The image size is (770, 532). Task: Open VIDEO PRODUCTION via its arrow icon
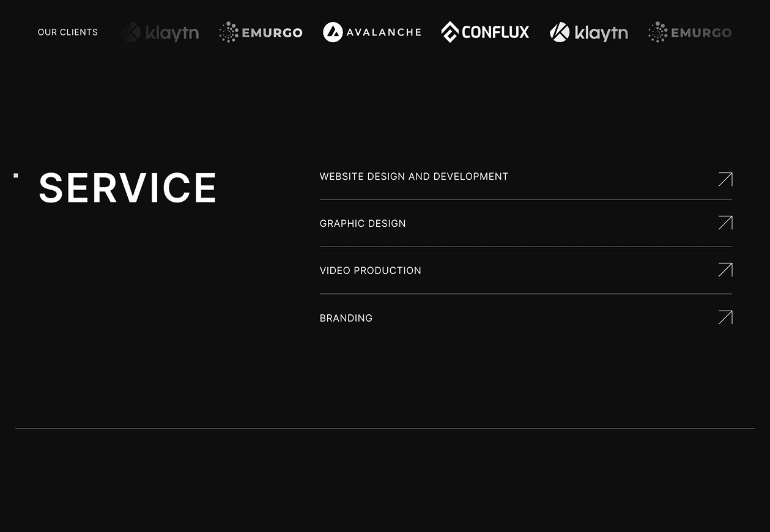pos(725,270)
